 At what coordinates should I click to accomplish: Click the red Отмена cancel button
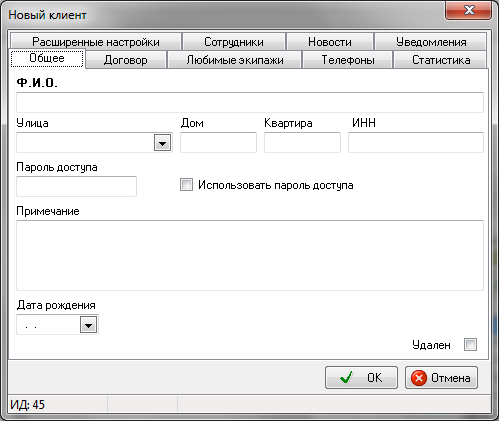pyautogui.click(x=441, y=378)
